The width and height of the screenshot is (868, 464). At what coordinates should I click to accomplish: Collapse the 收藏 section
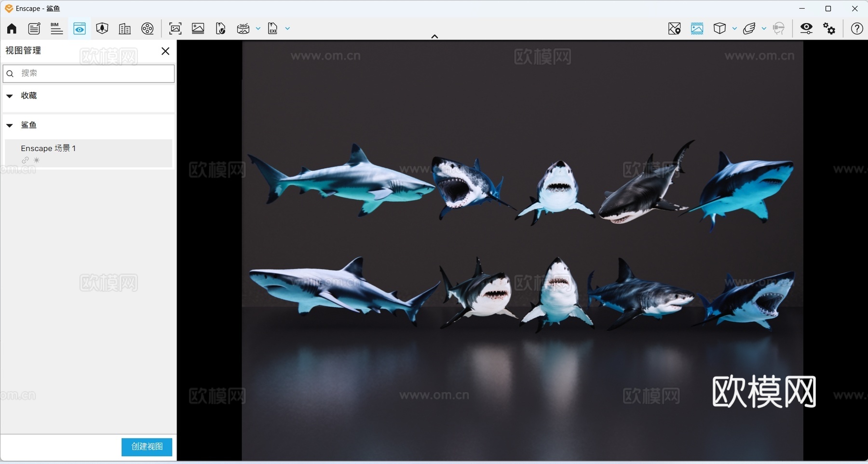(9, 96)
